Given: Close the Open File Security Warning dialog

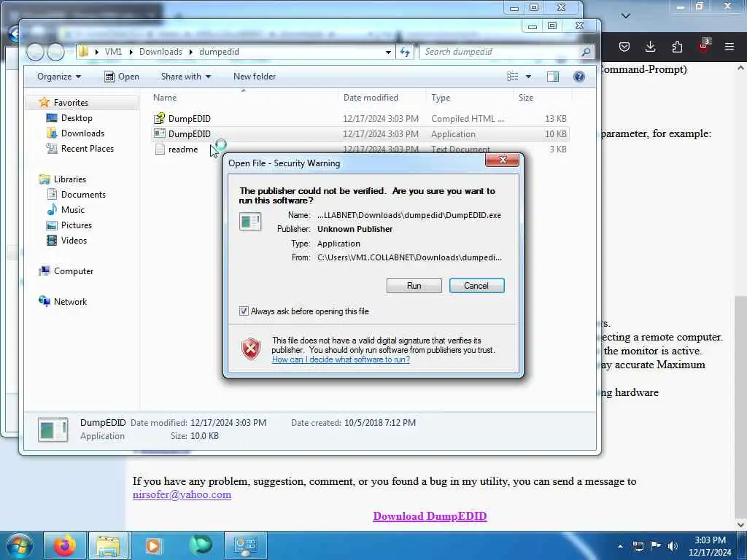Looking at the screenshot, I should (x=502, y=160).
